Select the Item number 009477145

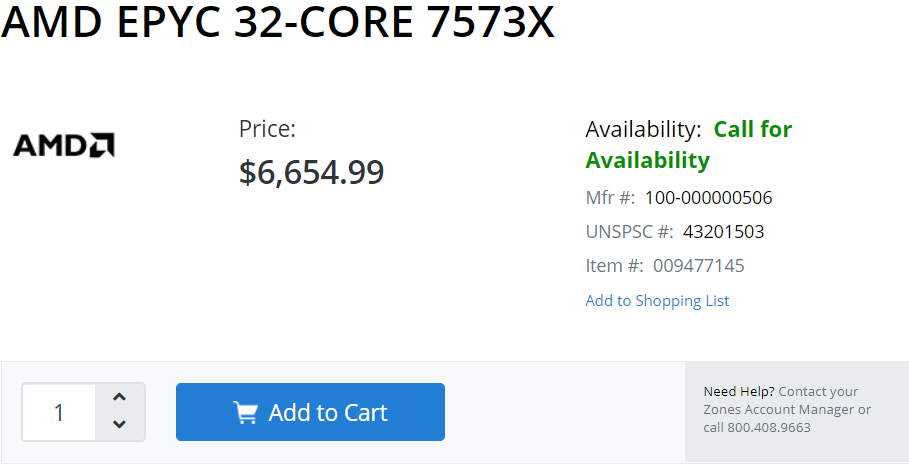click(699, 266)
